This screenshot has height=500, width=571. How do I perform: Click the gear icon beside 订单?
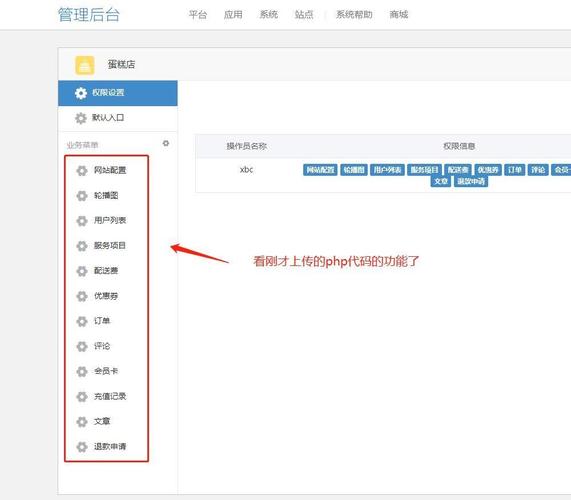(82, 321)
